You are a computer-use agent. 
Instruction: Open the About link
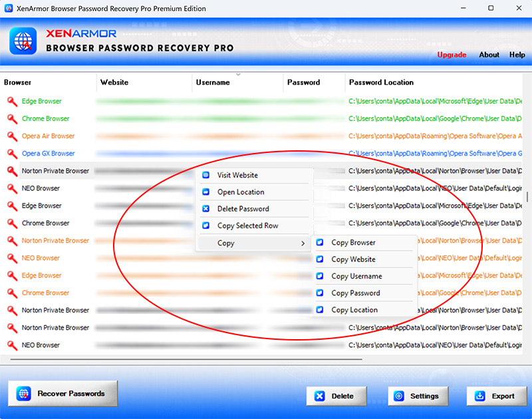[x=489, y=55]
